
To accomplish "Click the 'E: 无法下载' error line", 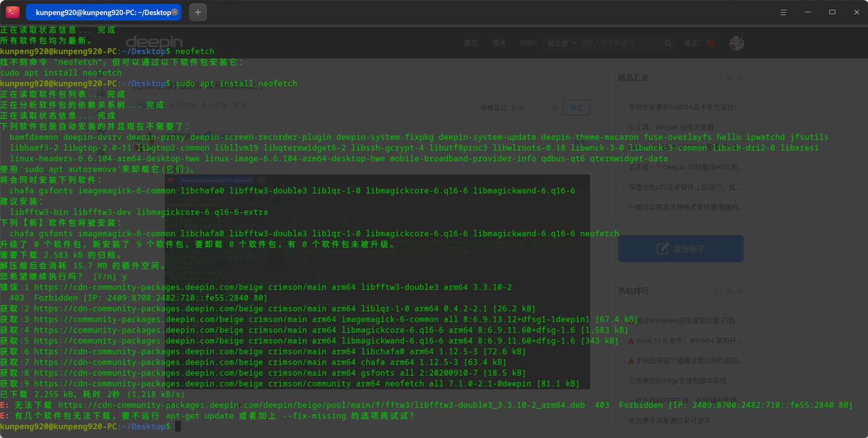I will (x=426, y=405).
